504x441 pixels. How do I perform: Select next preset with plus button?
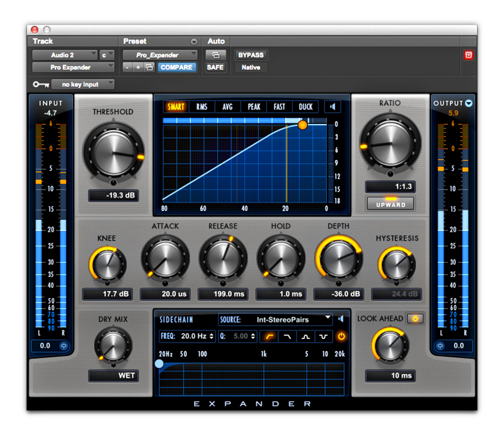(138, 67)
